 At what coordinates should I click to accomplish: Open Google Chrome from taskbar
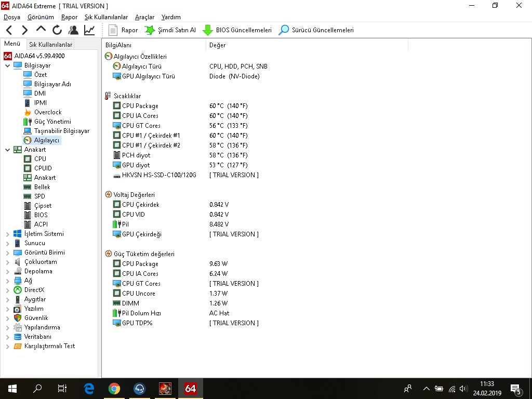click(x=114, y=389)
